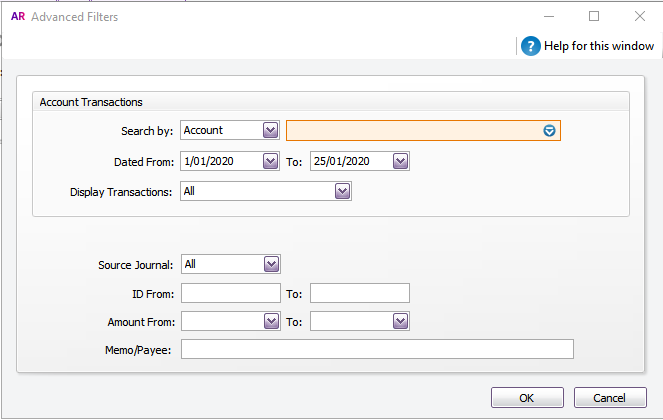Click the Display Transactions label

click(121, 192)
